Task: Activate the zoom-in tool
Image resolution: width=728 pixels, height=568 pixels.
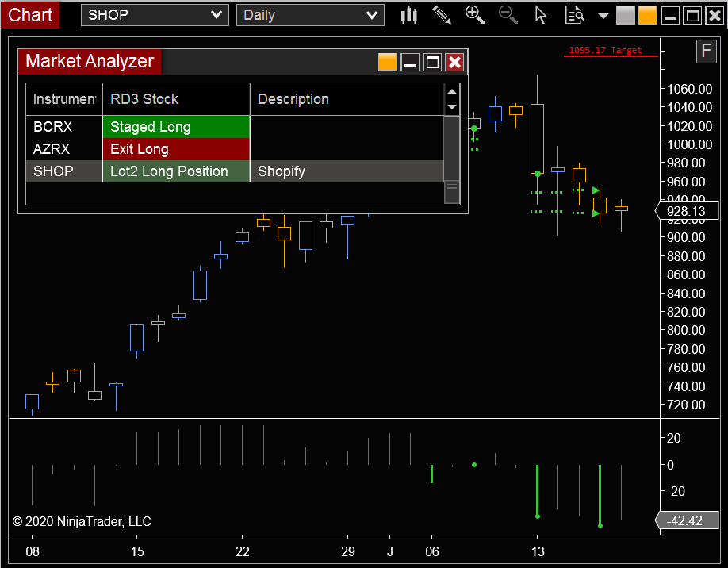Action: (475, 14)
